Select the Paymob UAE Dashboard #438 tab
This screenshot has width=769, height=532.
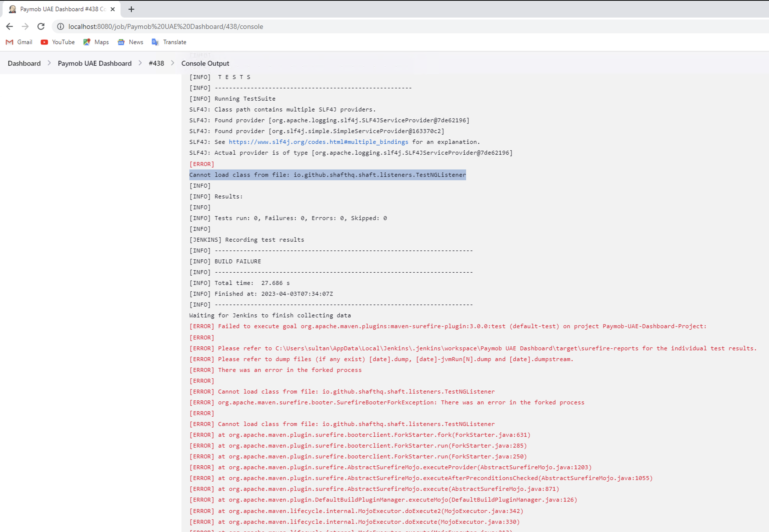(62, 9)
